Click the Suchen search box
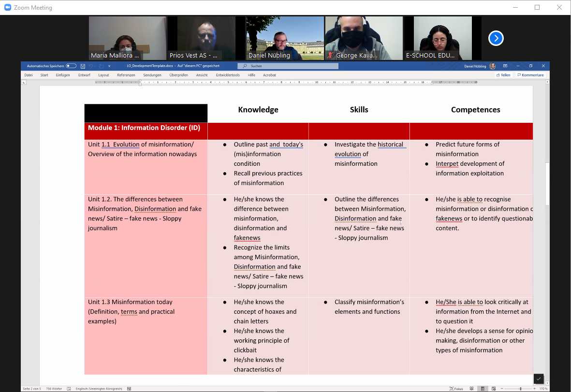571x392 pixels. (x=288, y=66)
